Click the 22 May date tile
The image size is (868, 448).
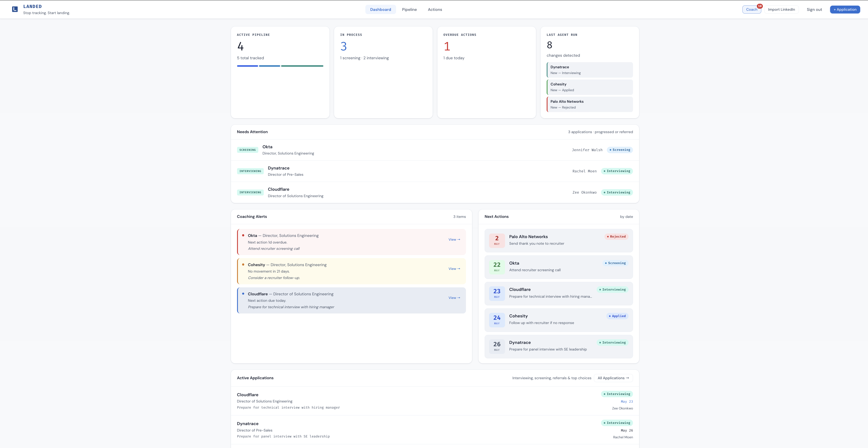tap(497, 267)
